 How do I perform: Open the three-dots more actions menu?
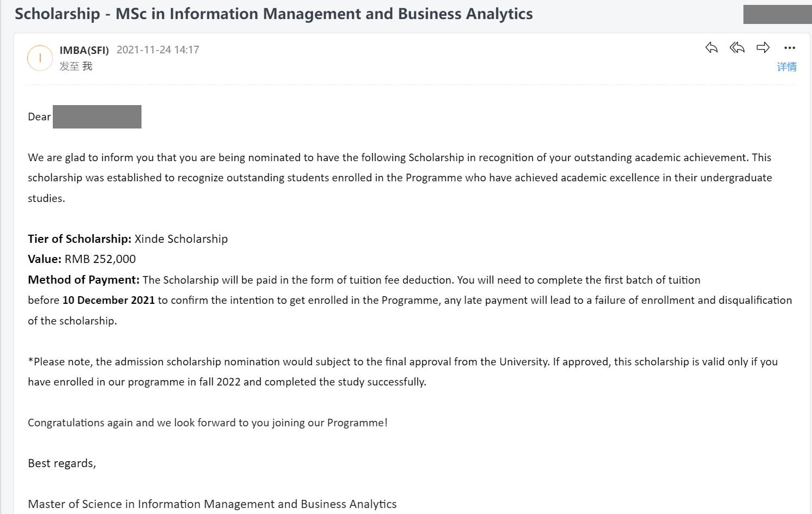(790, 48)
